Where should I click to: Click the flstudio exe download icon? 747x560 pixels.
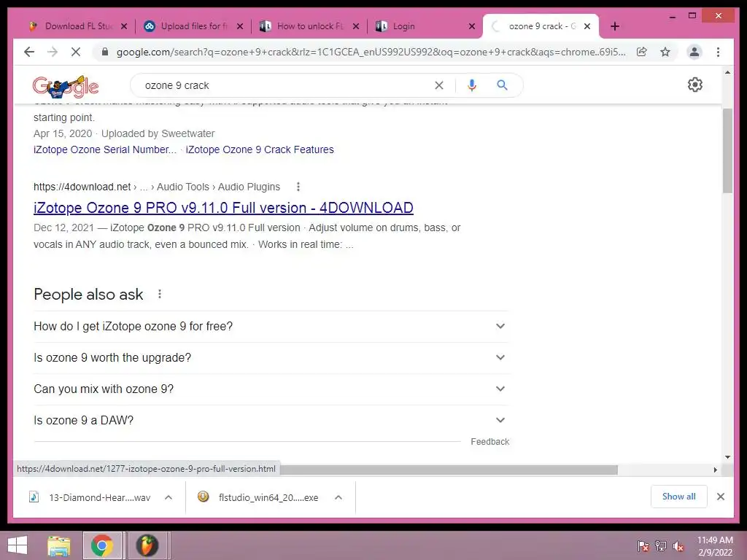coord(203,497)
